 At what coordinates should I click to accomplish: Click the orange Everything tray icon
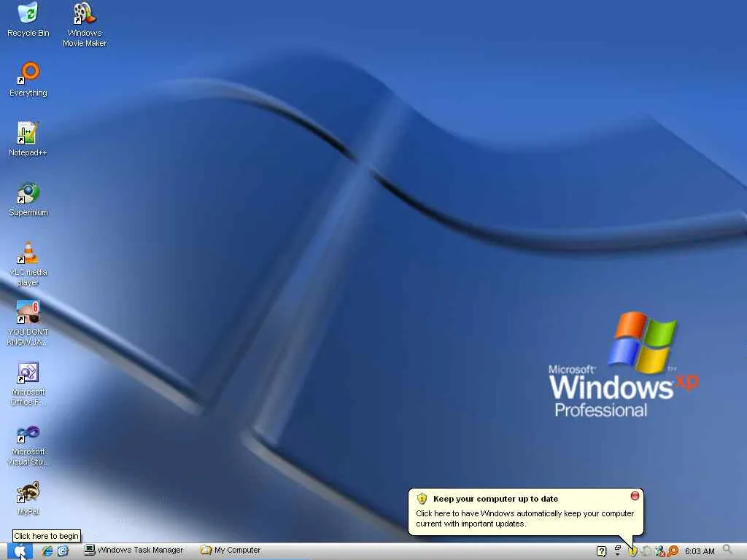click(673, 551)
